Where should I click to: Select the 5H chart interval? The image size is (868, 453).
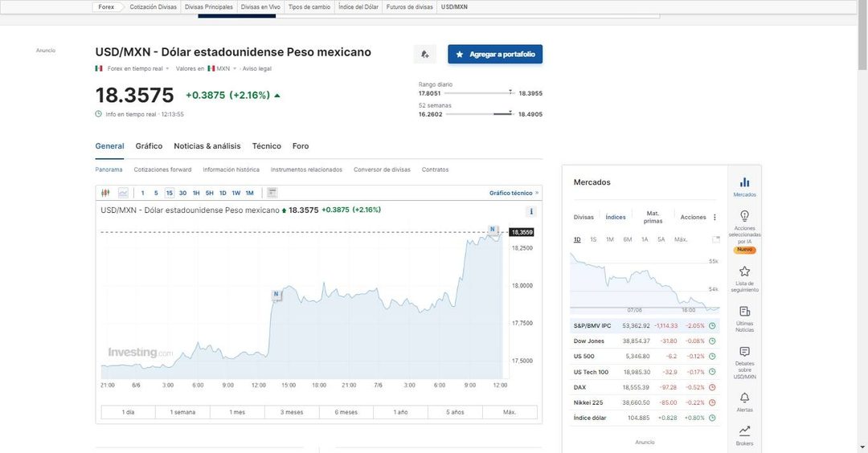coord(209,193)
